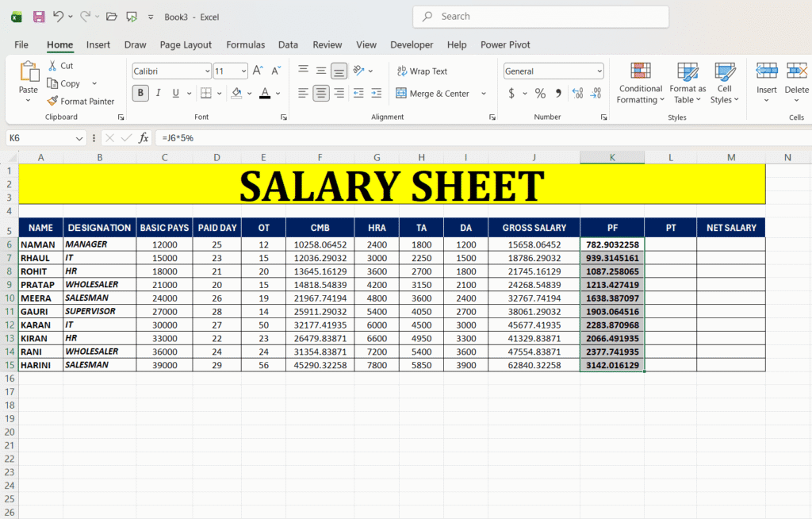The width and height of the screenshot is (812, 519).
Task: Undo the last action
Action: click(x=58, y=17)
